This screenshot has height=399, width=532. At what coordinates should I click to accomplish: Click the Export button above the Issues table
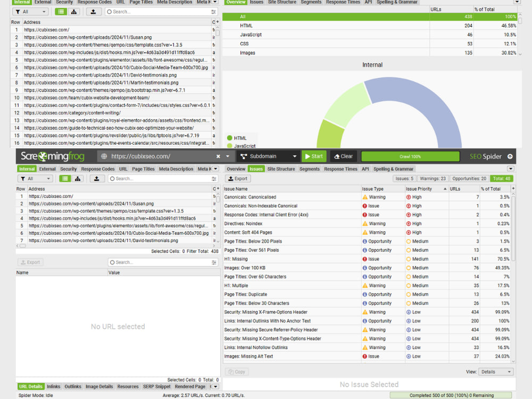coord(237,178)
